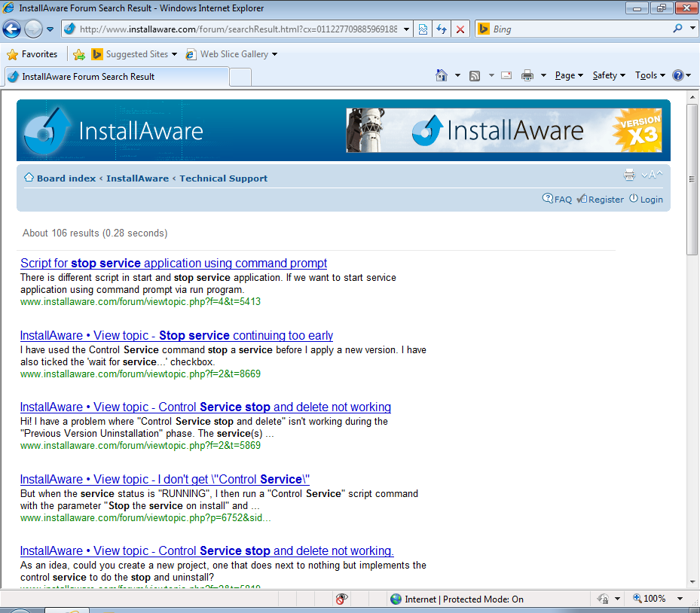This screenshot has width=700, height=613.
Task: Click the forum Print view printer icon
Action: (629, 175)
